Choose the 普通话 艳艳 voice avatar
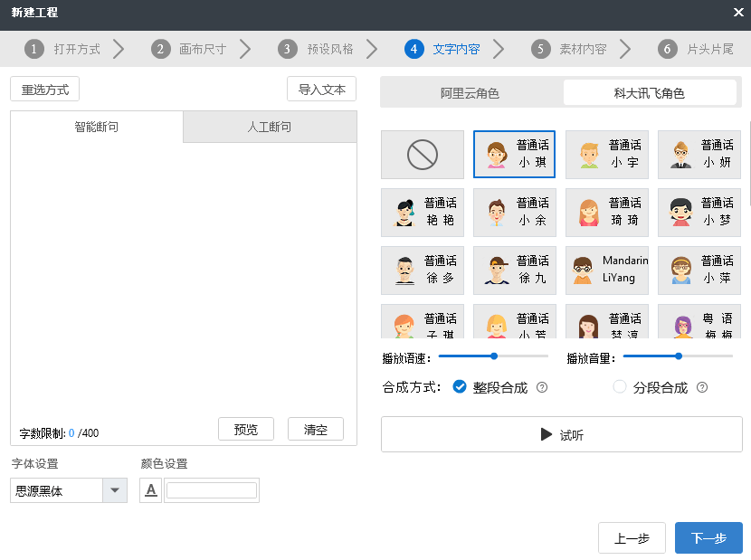Viewport: 751px width, 560px height. point(423,213)
